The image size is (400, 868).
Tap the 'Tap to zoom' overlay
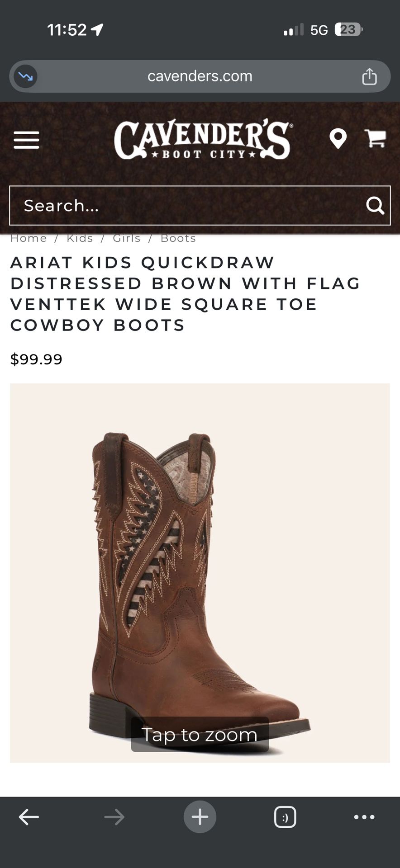pyautogui.click(x=200, y=734)
